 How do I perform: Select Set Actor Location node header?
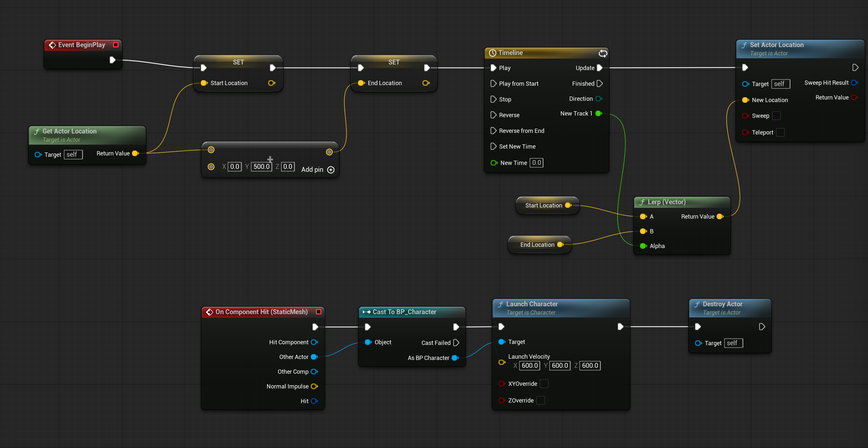click(800, 49)
